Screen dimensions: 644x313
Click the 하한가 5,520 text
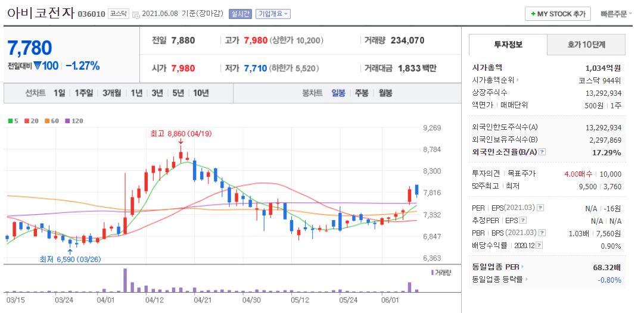point(294,68)
